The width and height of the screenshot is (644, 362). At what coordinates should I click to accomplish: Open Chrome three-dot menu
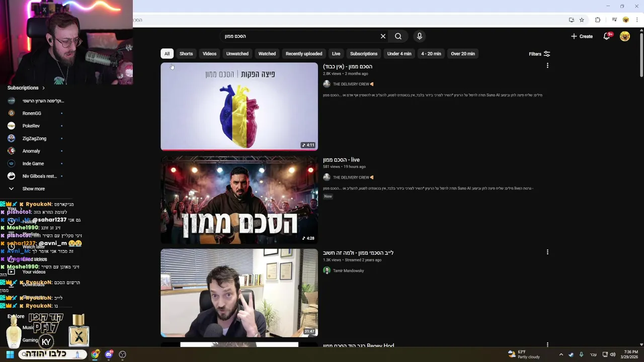click(636, 20)
